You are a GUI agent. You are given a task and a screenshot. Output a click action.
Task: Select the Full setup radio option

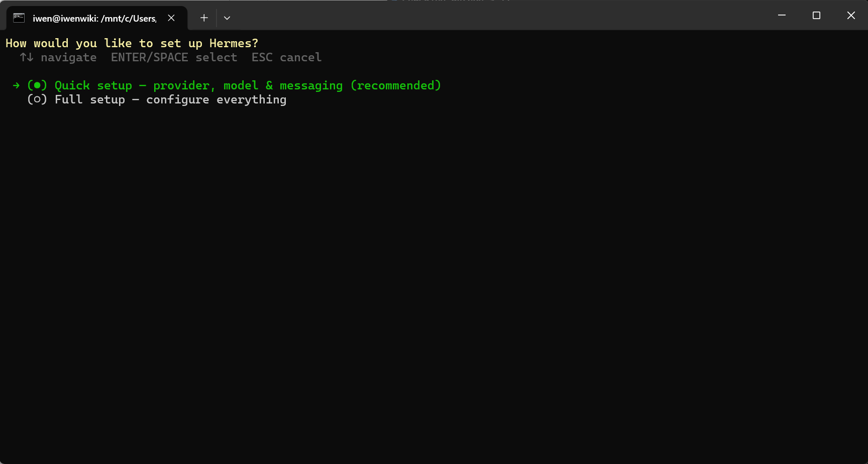pyautogui.click(x=37, y=99)
